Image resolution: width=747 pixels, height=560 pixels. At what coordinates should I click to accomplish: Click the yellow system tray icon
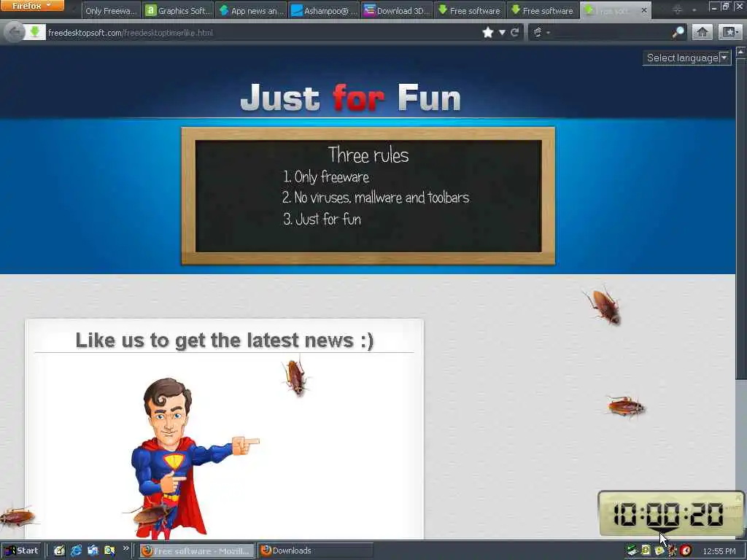659,551
